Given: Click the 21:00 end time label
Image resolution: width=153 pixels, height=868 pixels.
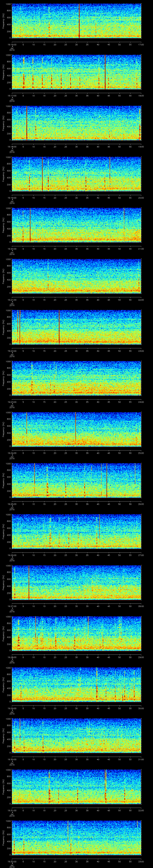Looking at the screenshot, I should 141,249.
